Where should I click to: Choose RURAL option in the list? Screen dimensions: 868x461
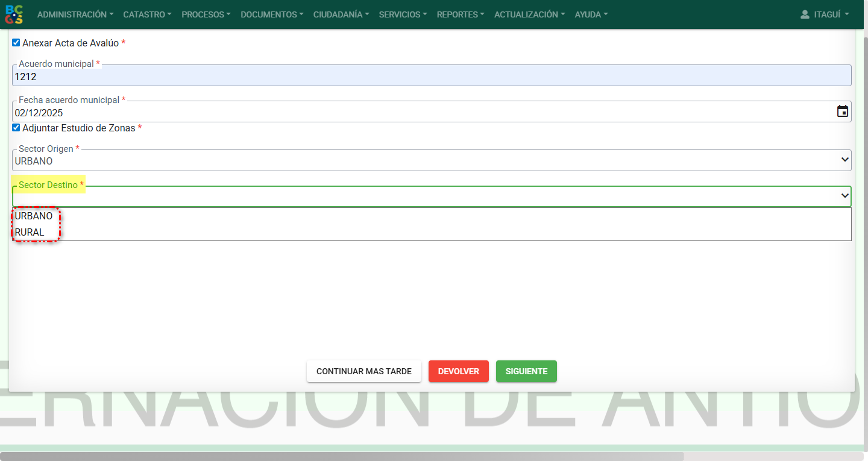(30, 232)
